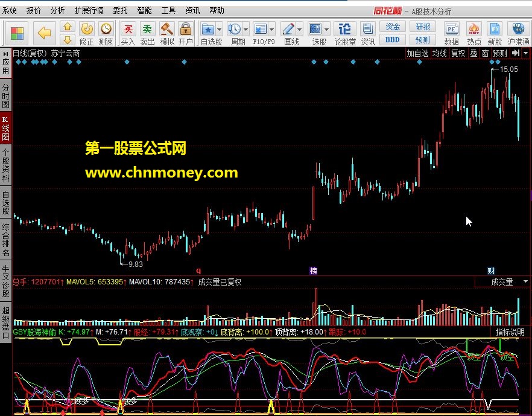Open the 系统 menu
This screenshot has height=416, width=532.
pos(10,10)
